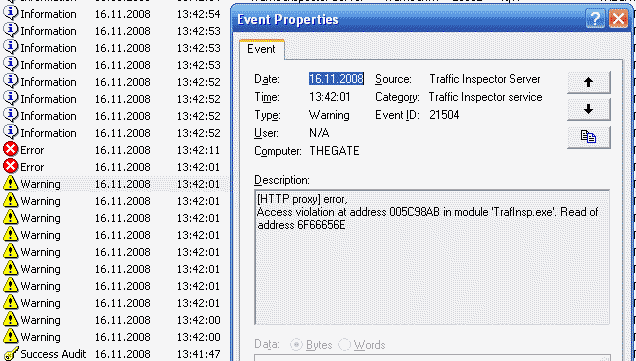The height and width of the screenshot is (361, 636).
Task: Show next event with down arrow button
Action: pyautogui.click(x=589, y=109)
